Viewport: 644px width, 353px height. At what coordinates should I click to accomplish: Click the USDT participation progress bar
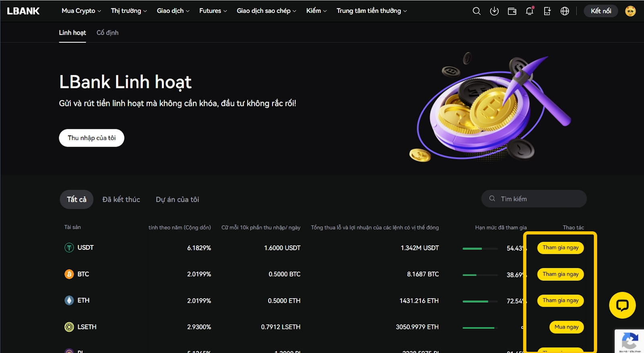480,249
